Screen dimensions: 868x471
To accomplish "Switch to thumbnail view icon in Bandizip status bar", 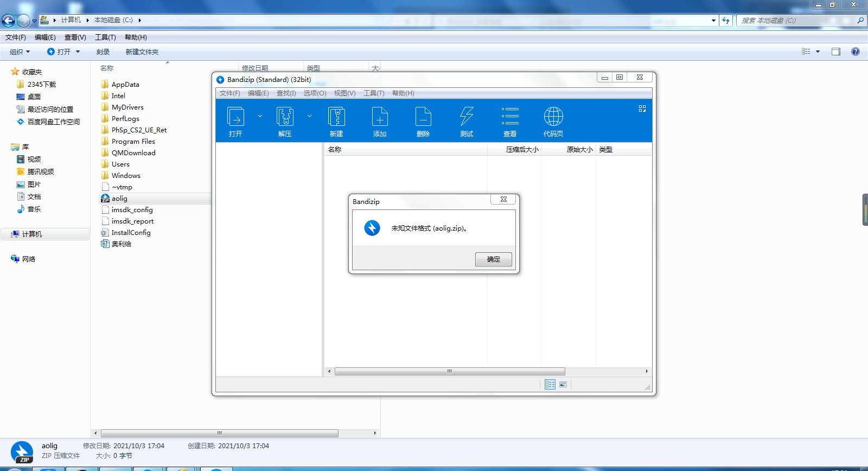I will coord(563,384).
